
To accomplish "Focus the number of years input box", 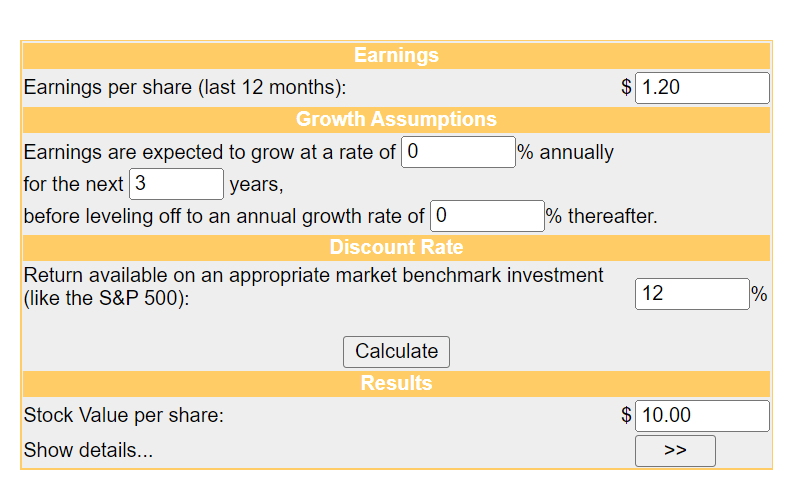I will coord(176,184).
